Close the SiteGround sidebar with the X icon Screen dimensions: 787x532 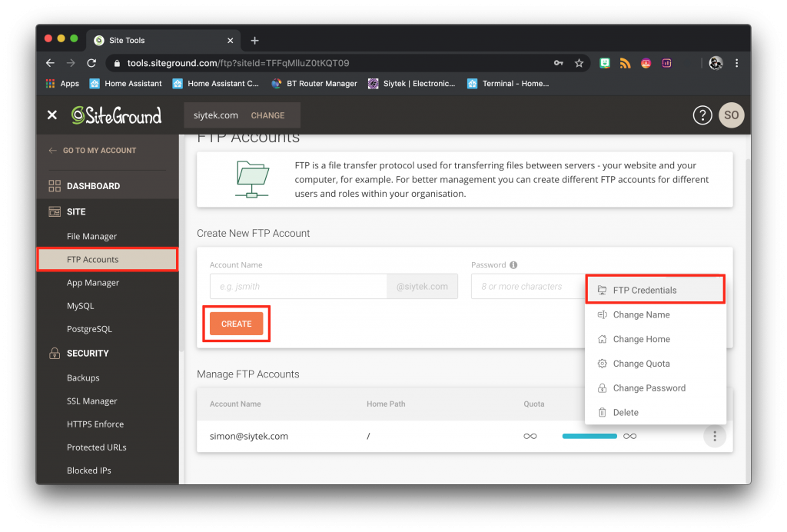[52, 115]
